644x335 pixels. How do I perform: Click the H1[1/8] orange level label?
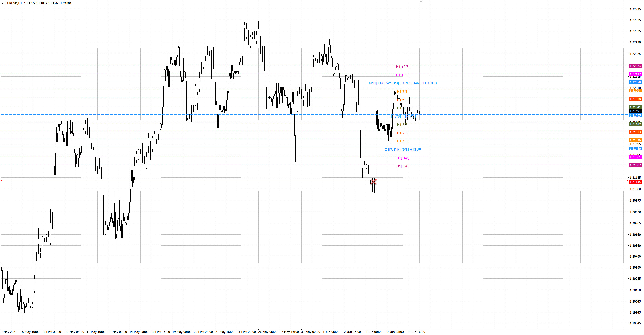(x=402, y=141)
